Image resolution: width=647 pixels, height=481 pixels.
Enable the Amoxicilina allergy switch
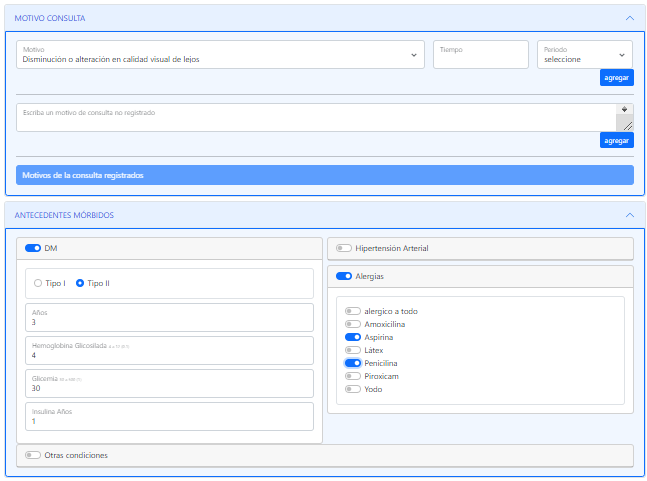(x=352, y=324)
